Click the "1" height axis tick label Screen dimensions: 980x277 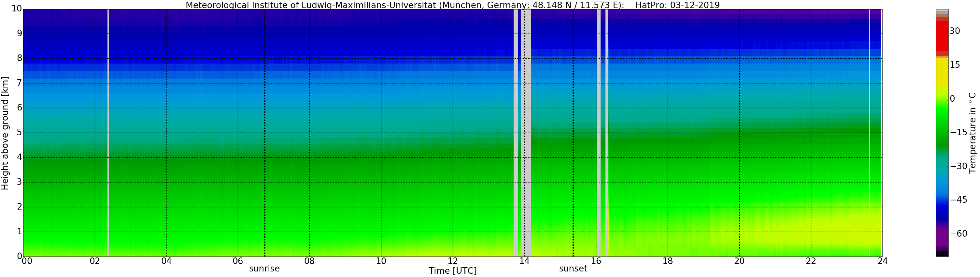20,231
